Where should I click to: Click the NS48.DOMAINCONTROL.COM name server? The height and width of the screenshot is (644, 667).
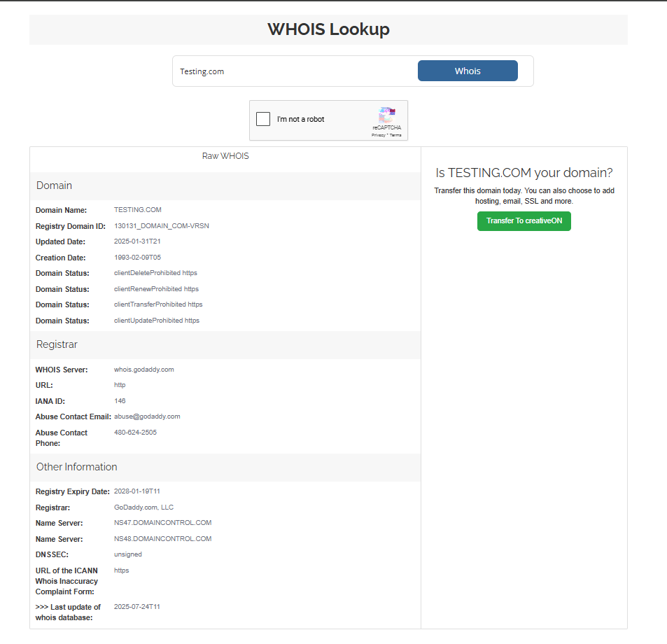[x=162, y=539]
